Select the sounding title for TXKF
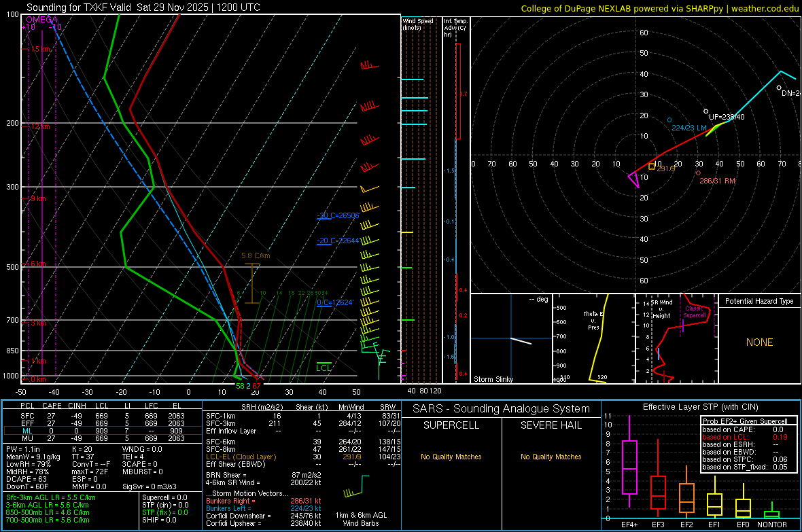This screenshot has height=532, width=802. pyautogui.click(x=143, y=7)
